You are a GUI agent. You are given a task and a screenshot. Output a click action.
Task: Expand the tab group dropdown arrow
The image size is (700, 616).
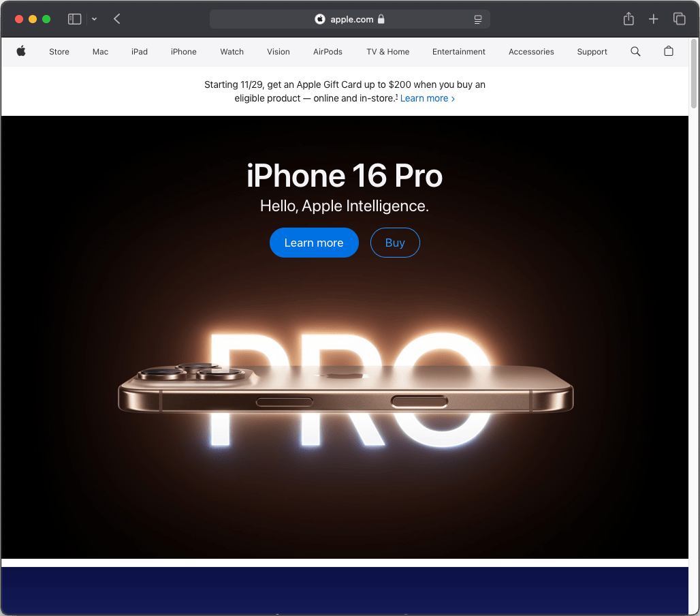94,19
